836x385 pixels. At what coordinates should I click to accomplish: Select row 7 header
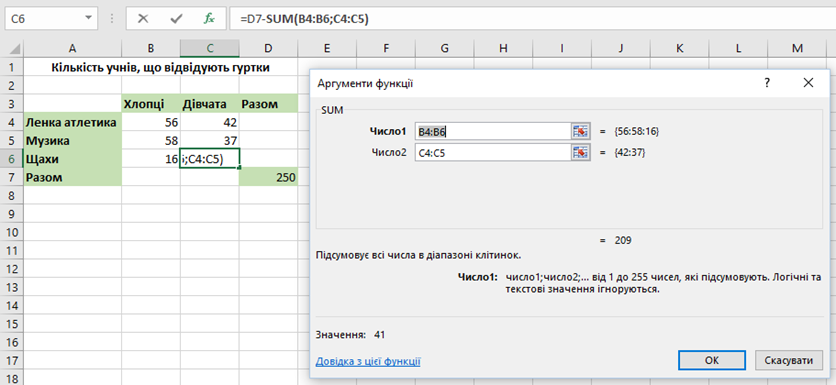point(12,178)
